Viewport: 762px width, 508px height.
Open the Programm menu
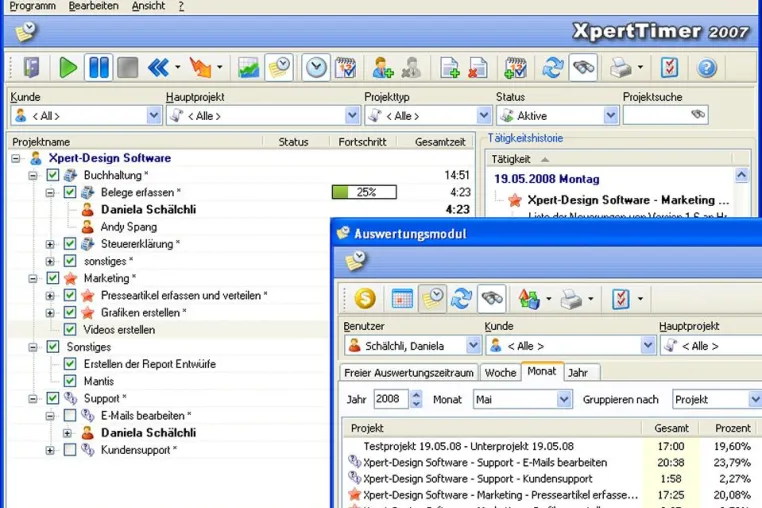click(x=33, y=6)
